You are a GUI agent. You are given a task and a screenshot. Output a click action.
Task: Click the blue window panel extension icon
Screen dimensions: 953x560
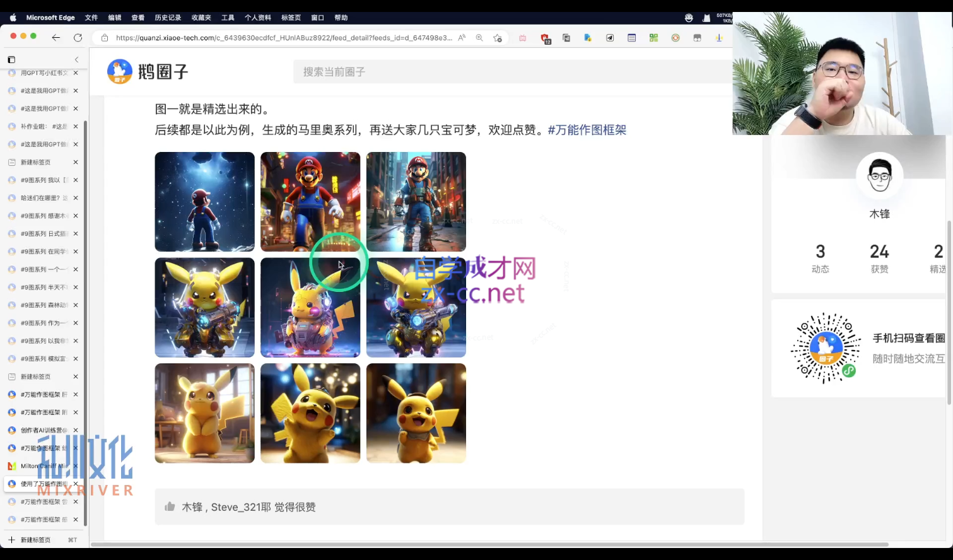pos(631,38)
